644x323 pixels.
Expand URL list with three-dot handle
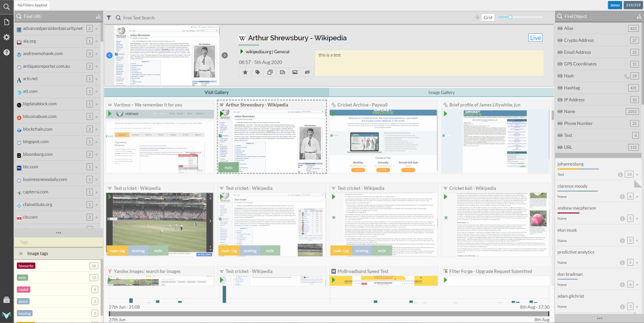[58, 233]
